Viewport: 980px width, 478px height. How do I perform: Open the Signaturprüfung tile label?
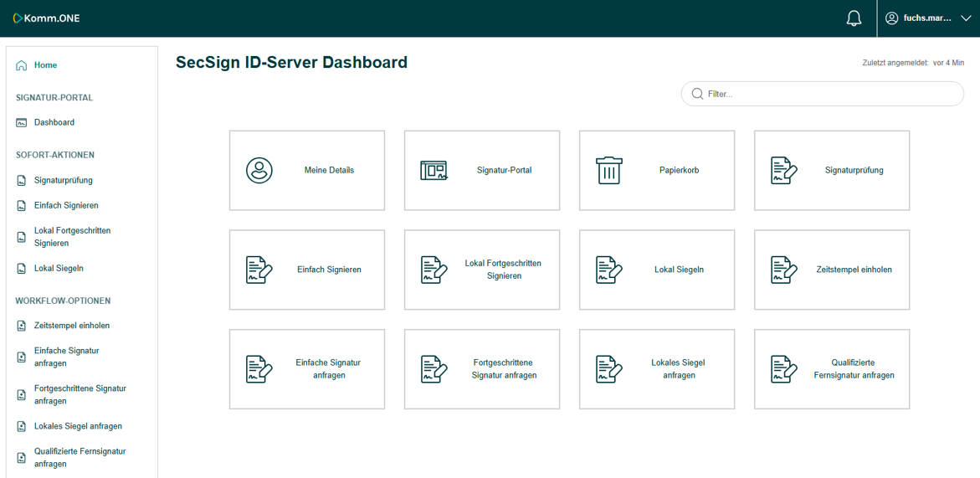854,170
